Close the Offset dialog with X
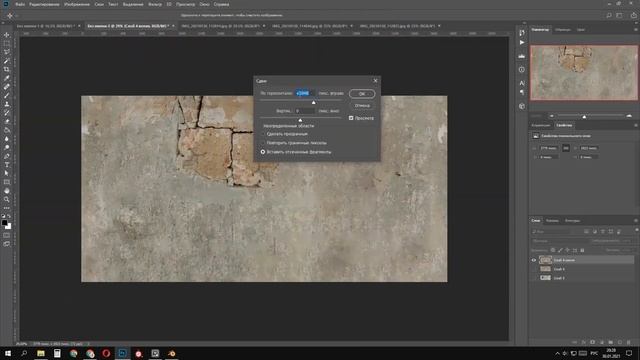 pyautogui.click(x=376, y=81)
